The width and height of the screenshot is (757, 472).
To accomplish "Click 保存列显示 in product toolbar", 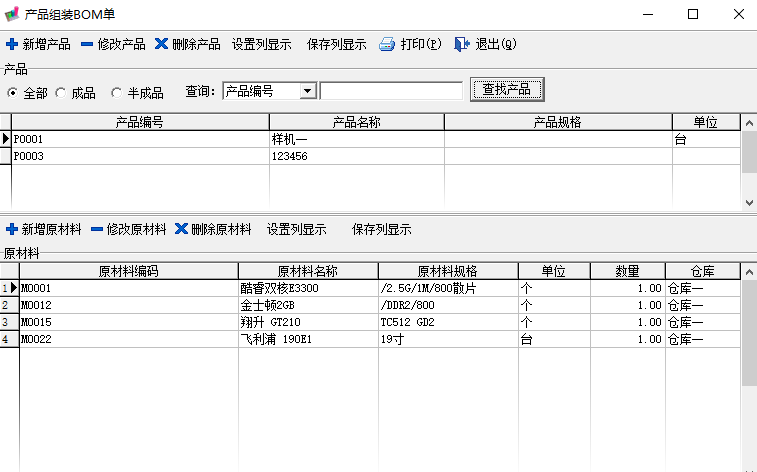I will 336,45.
